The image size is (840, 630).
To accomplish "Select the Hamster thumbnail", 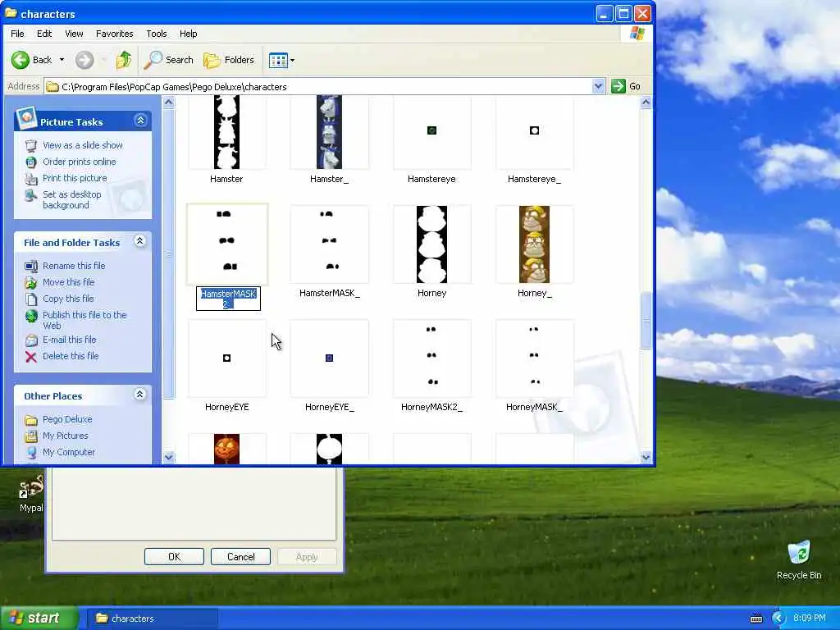I will 226,132.
